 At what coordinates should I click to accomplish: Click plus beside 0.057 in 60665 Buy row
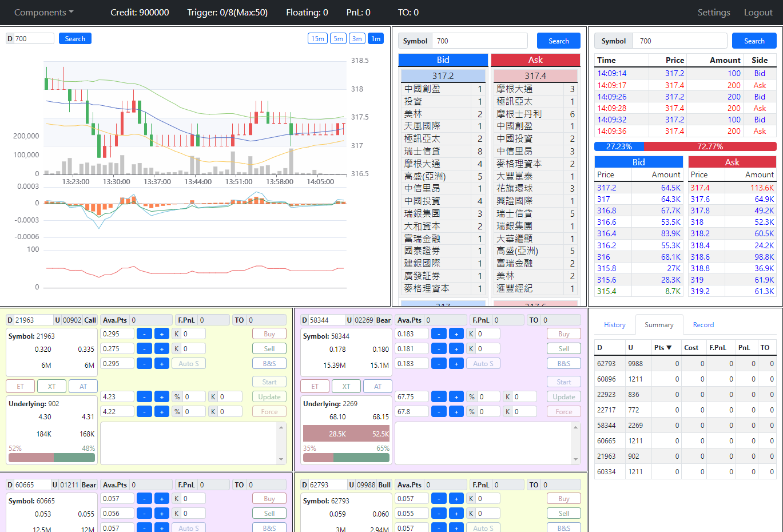tap(162, 499)
